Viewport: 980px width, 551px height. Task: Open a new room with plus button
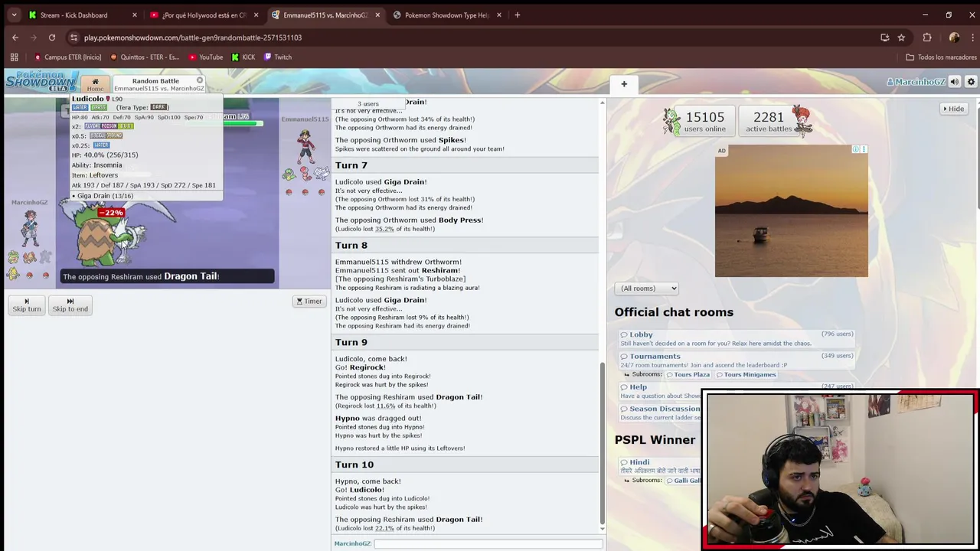[624, 84]
